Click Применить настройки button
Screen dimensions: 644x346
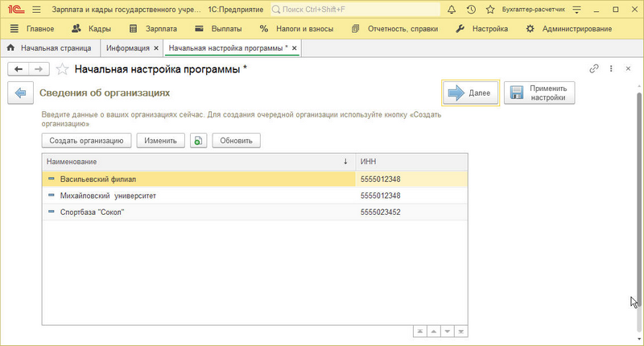[539, 93]
